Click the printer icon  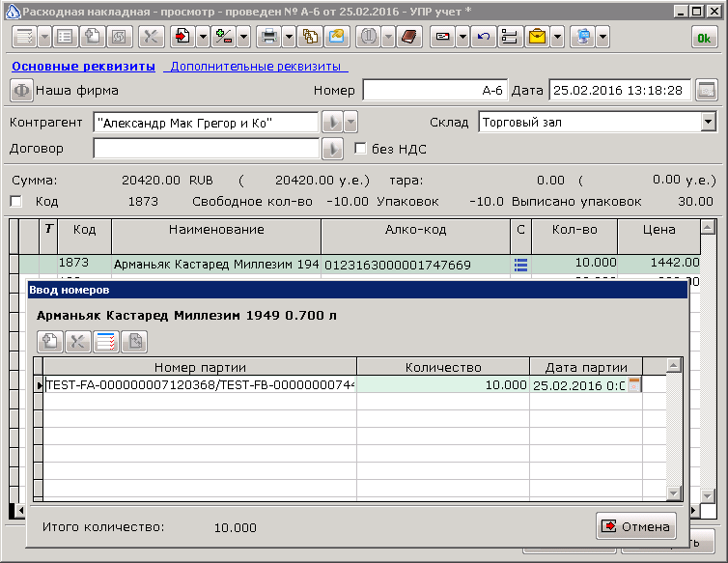268,37
